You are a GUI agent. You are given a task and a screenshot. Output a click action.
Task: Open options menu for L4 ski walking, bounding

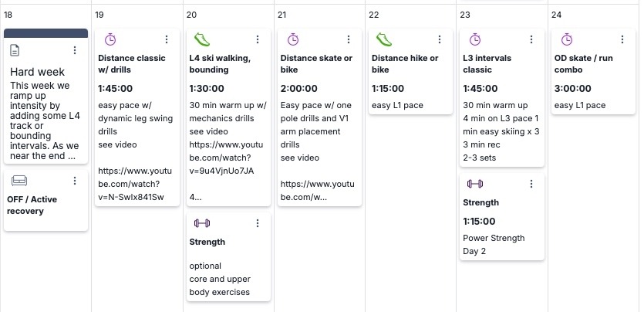coord(258,39)
